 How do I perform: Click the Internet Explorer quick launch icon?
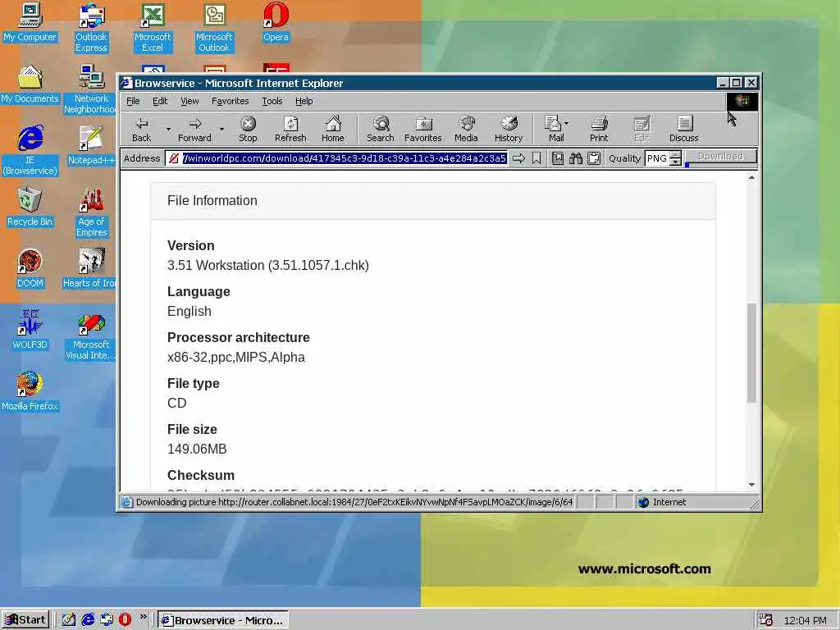point(88,620)
